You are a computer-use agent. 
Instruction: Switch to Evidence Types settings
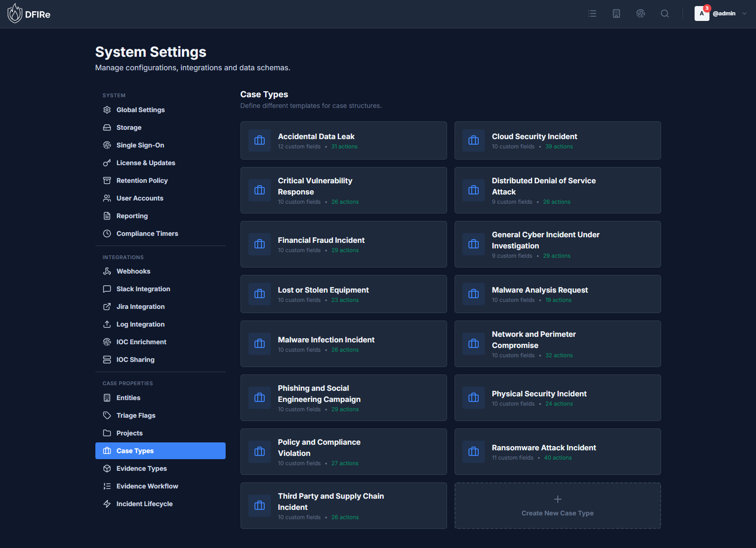(141, 468)
